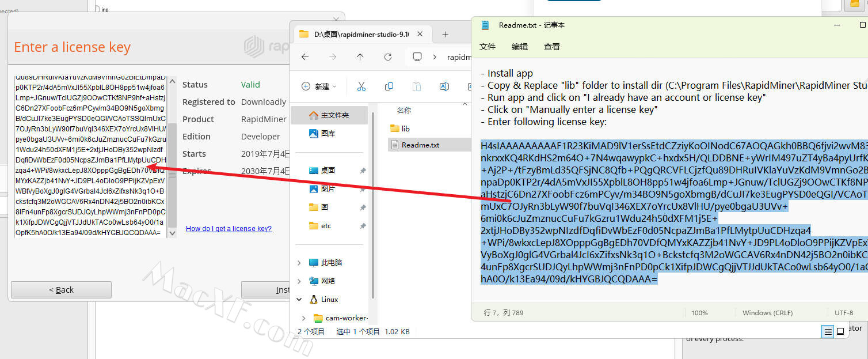Expand the cam-worker folder node
Viewport: 868px width, 359px height.
click(x=304, y=318)
